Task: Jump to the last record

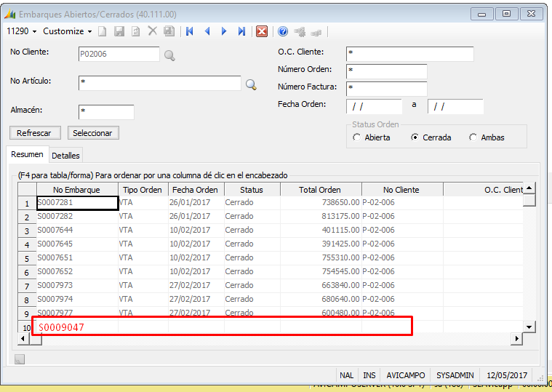Action: click(x=241, y=31)
